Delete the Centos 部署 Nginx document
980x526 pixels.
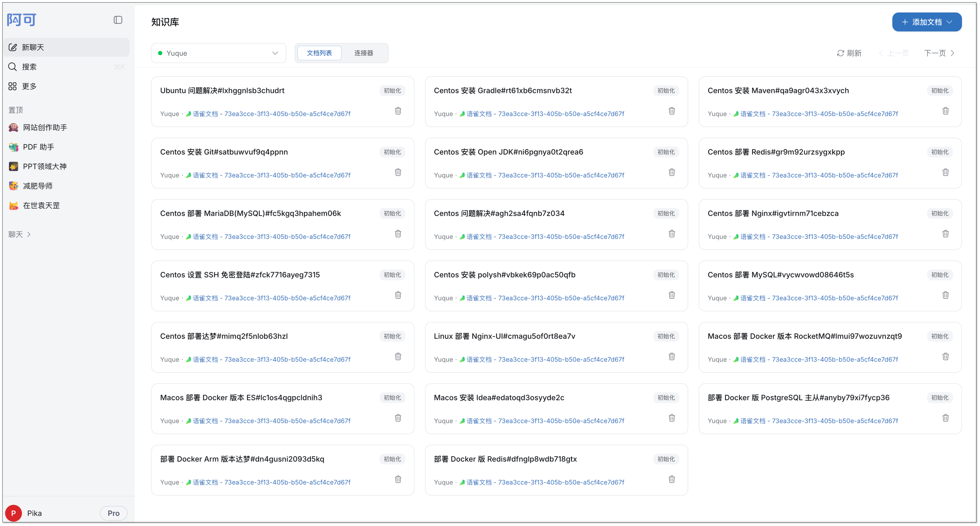[x=945, y=234]
